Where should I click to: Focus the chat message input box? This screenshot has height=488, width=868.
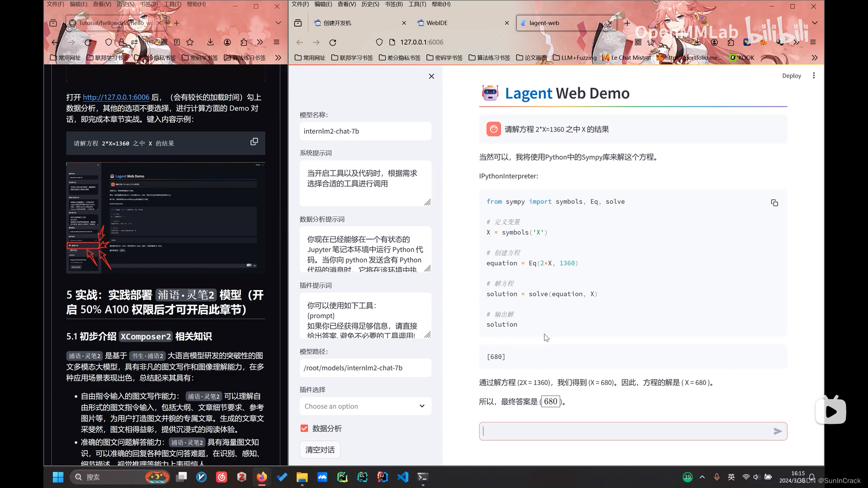coord(624,432)
